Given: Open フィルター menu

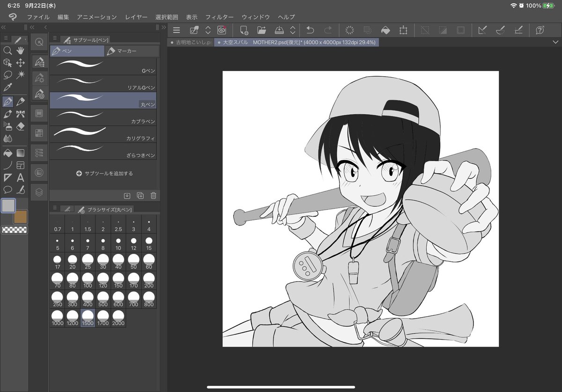Looking at the screenshot, I should pyautogui.click(x=220, y=17).
